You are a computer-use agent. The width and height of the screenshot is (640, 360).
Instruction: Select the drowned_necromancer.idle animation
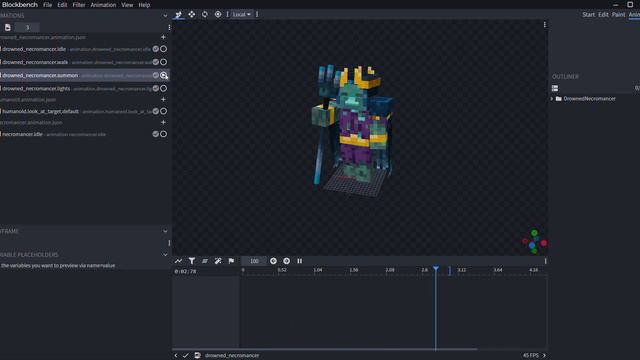[84, 49]
